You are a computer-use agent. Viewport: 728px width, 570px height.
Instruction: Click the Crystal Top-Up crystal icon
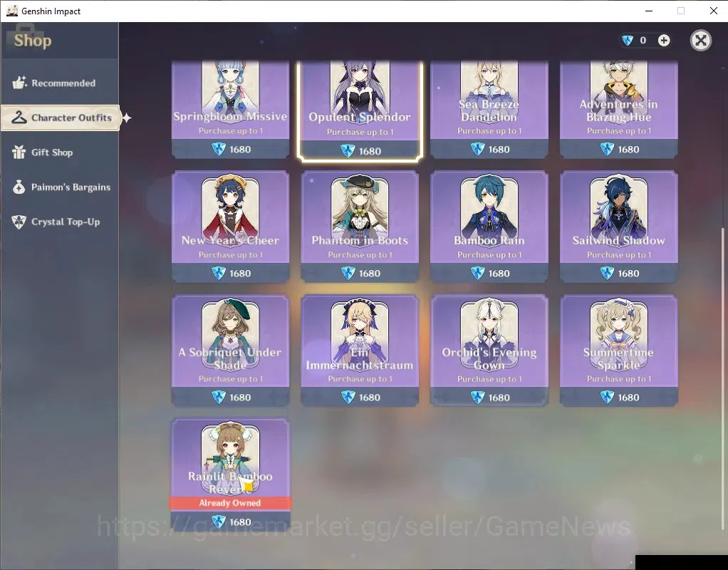coord(19,222)
